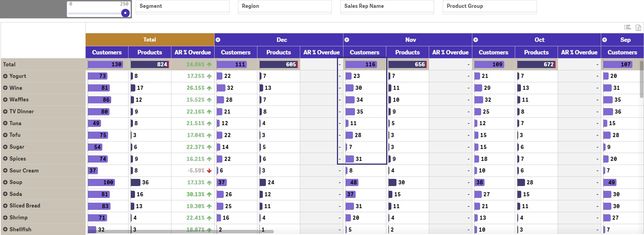
Task: Open the Segment filter
Action: (x=183, y=7)
